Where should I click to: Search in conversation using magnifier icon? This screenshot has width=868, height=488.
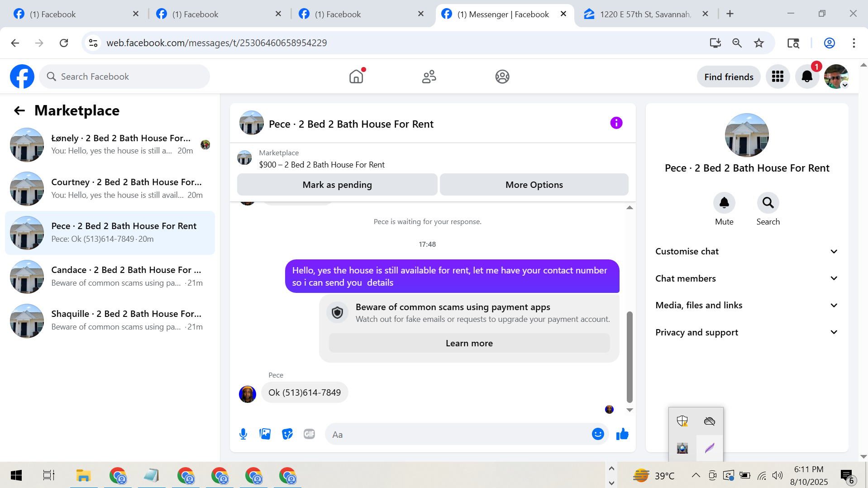pyautogui.click(x=768, y=203)
